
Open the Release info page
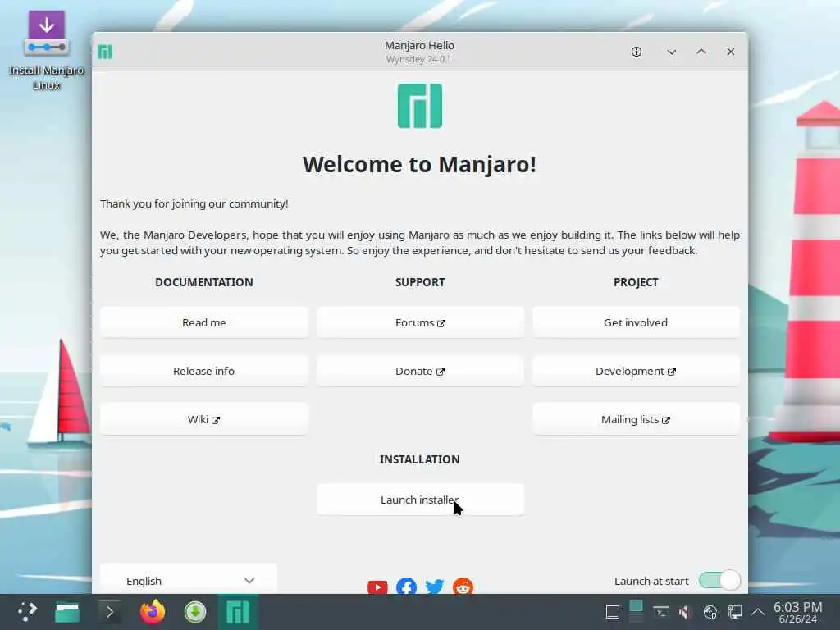coord(204,371)
